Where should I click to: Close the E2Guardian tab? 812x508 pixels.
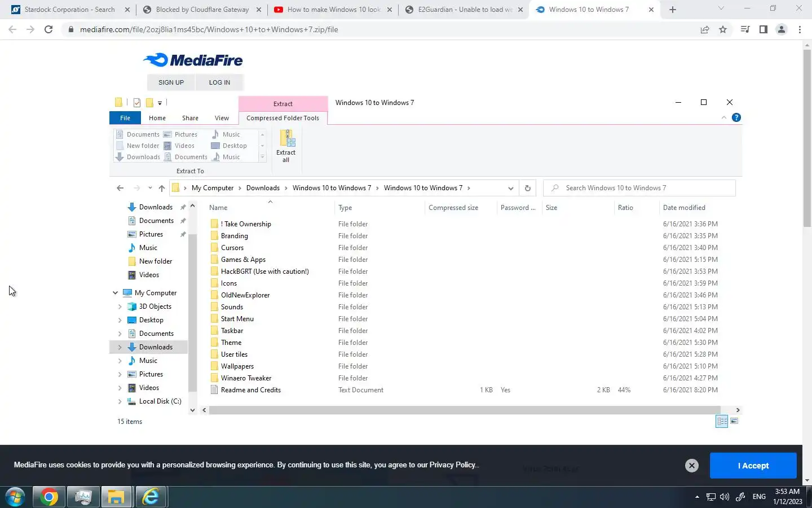click(520, 10)
